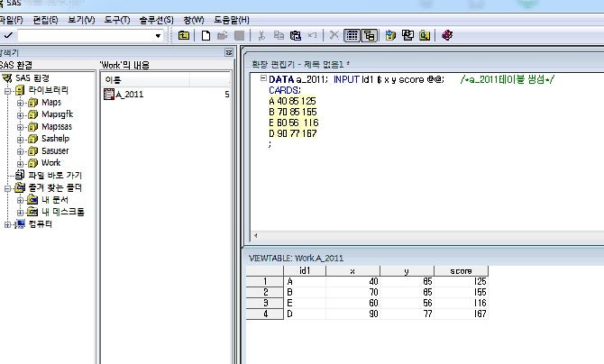Screen dimensions: 604x364
Task: Close the explorer panel with X button
Action: 228,53
